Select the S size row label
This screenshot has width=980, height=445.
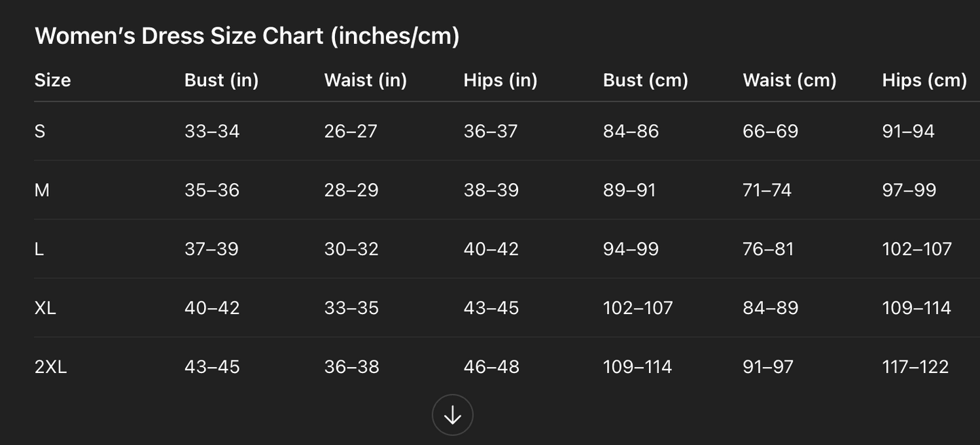[40, 131]
